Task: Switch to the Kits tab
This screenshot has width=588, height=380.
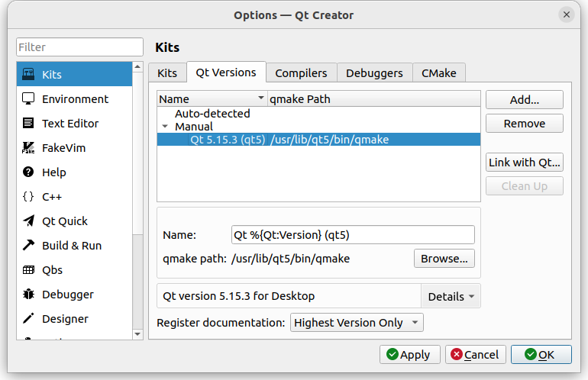Action: 167,72
